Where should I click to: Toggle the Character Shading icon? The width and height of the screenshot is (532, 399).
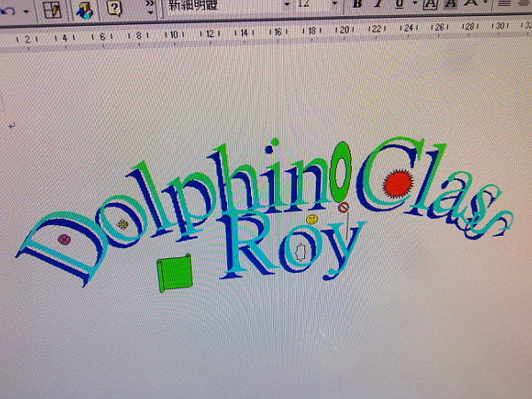coord(450,4)
